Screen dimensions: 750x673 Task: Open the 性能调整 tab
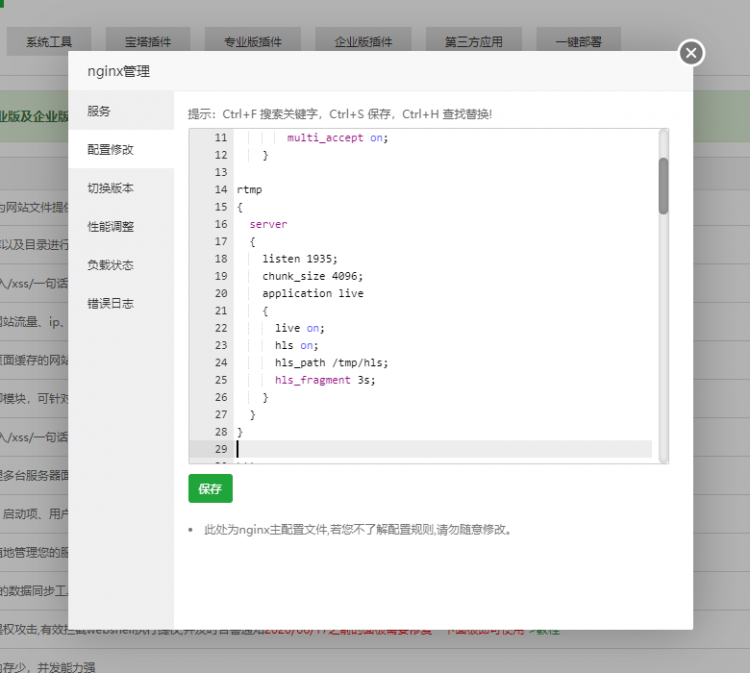tap(110, 227)
